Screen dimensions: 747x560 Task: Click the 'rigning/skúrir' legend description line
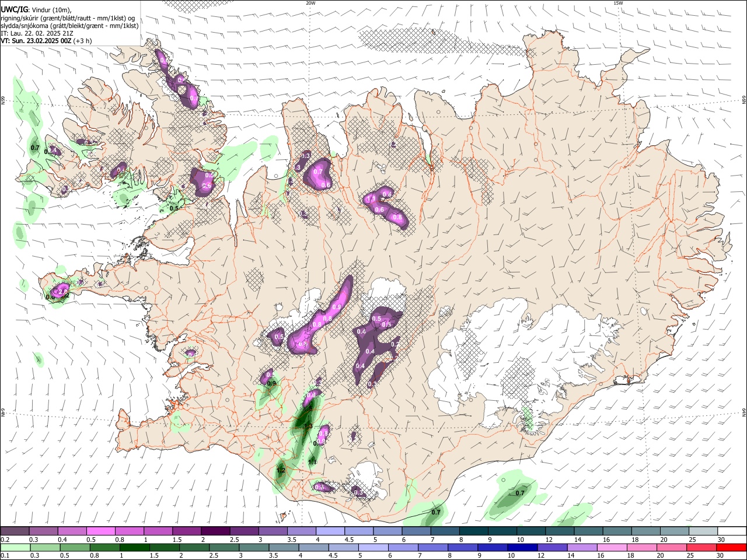68,18
